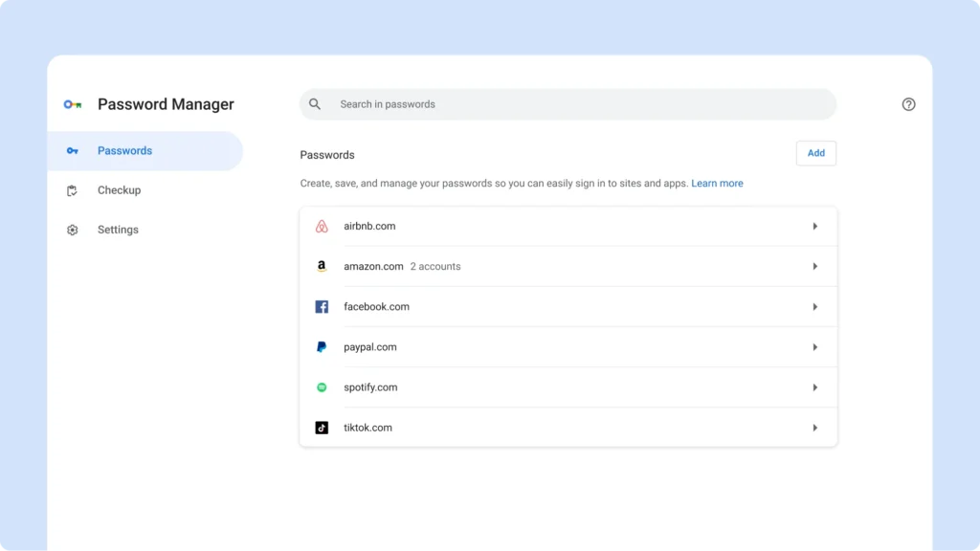The width and height of the screenshot is (980, 551).
Task: Click the PayPal site icon
Action: (322, 346)
